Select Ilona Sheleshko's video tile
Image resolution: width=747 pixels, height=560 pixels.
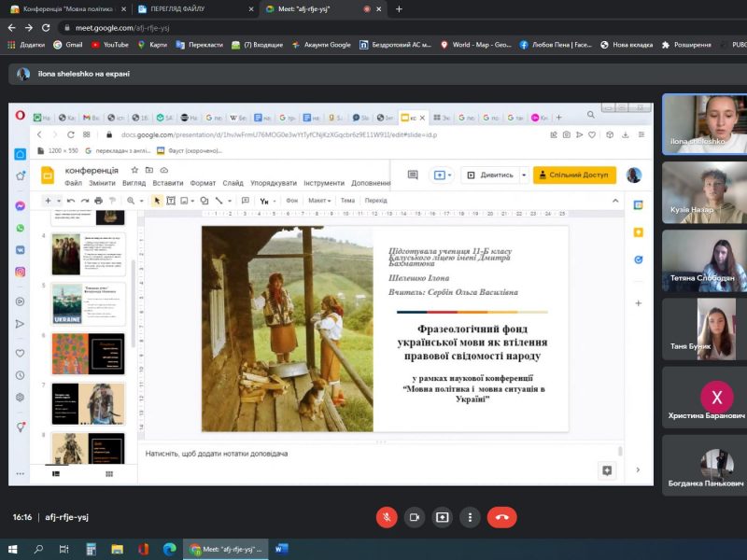pos(703,124)
